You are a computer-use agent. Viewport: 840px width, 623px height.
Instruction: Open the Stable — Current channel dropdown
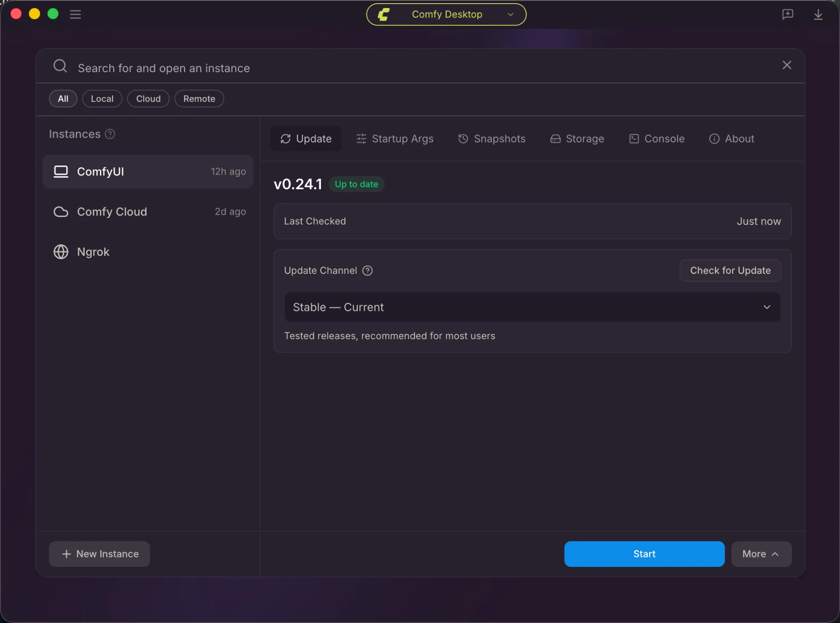(533, 307)
